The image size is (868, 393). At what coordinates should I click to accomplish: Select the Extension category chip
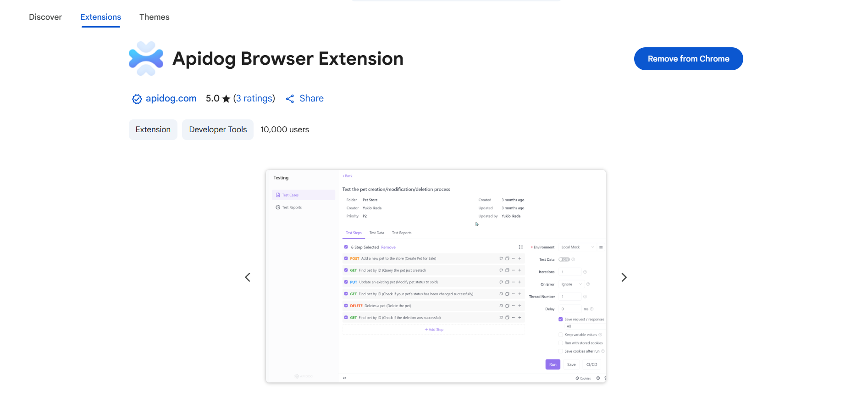[x=153, y=129]
